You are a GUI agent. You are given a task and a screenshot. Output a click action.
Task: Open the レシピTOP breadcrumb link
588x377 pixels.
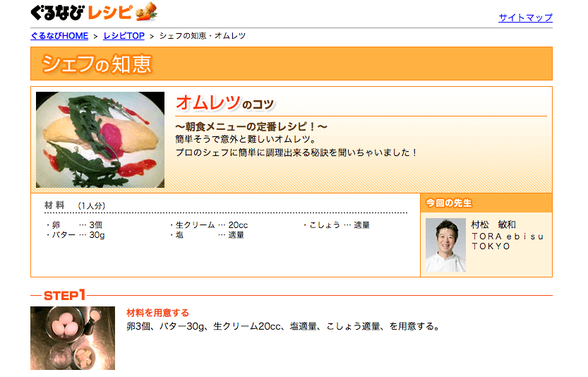coord(124,35)
